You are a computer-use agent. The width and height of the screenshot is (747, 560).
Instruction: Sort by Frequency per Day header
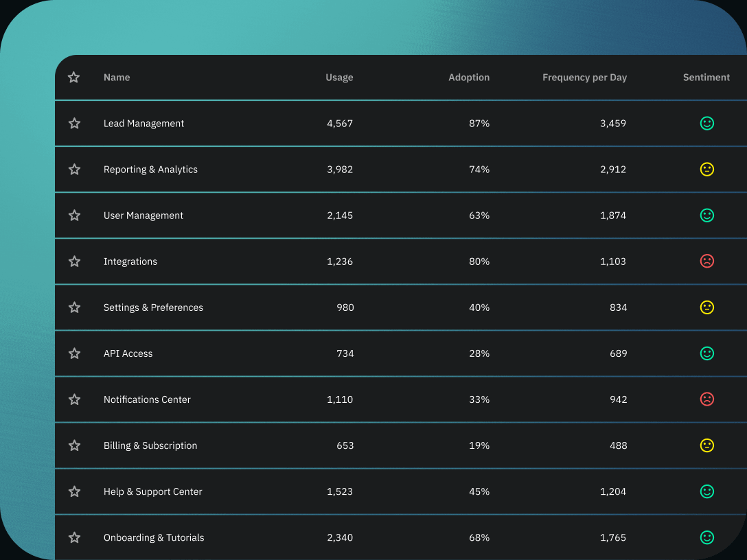pos(584,78)
